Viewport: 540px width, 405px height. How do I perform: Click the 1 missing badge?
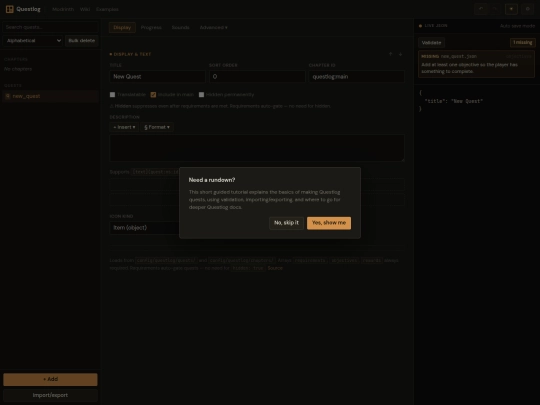523,42
